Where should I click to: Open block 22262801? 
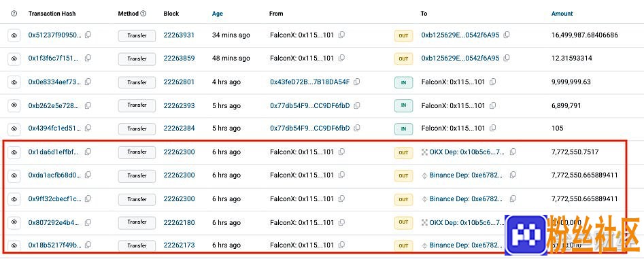(x=179, y=82)
